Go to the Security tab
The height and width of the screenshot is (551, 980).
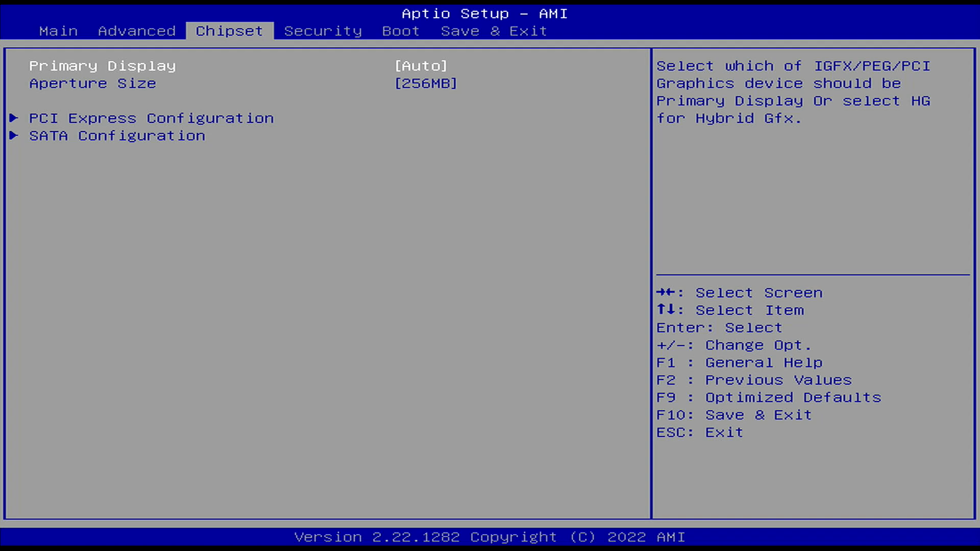(x=323, y=31)
